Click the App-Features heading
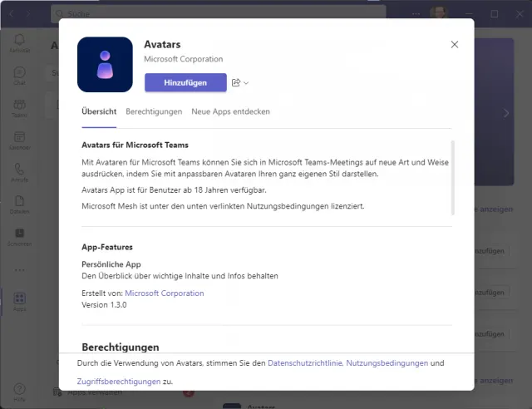 tap(107, 247)
